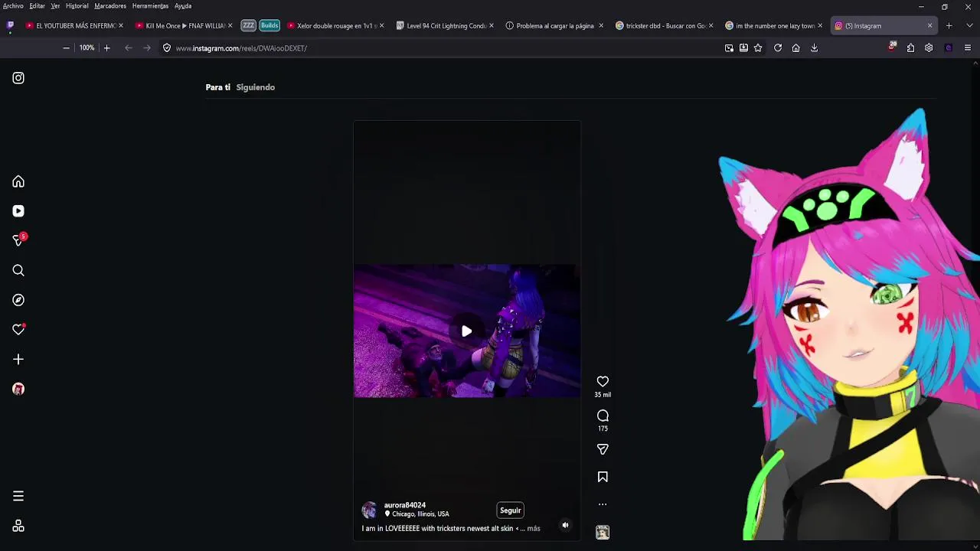The height and width of the screenshot is (551, 980).
Task: Open the Archivo menu
Action: (x=13, y=6)
